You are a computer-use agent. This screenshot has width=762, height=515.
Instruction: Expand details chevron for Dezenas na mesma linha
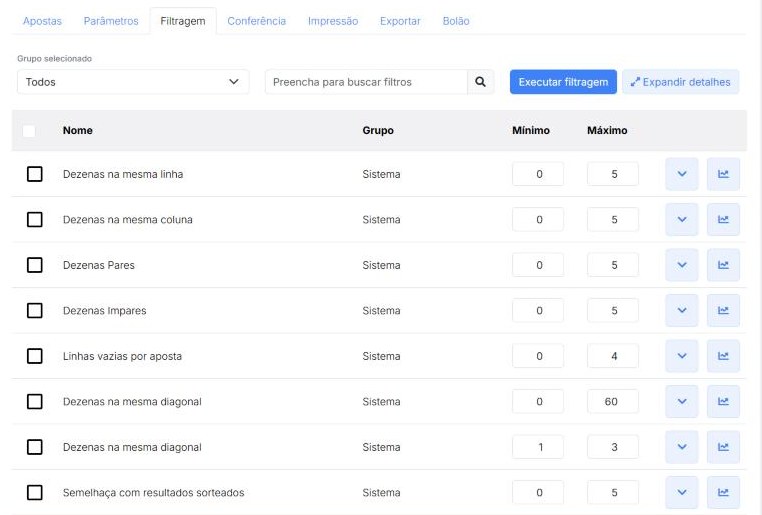pyautogui.click(x=682, y=174)
